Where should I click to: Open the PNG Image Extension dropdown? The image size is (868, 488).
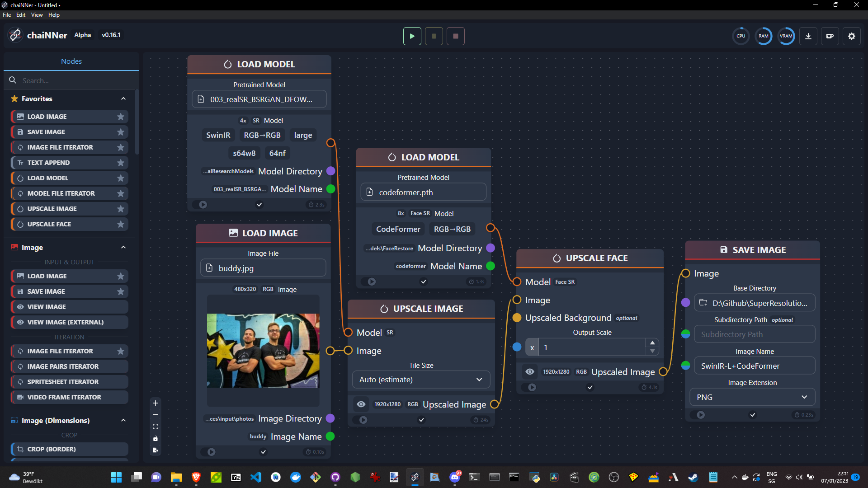click(x=752, y=397)
